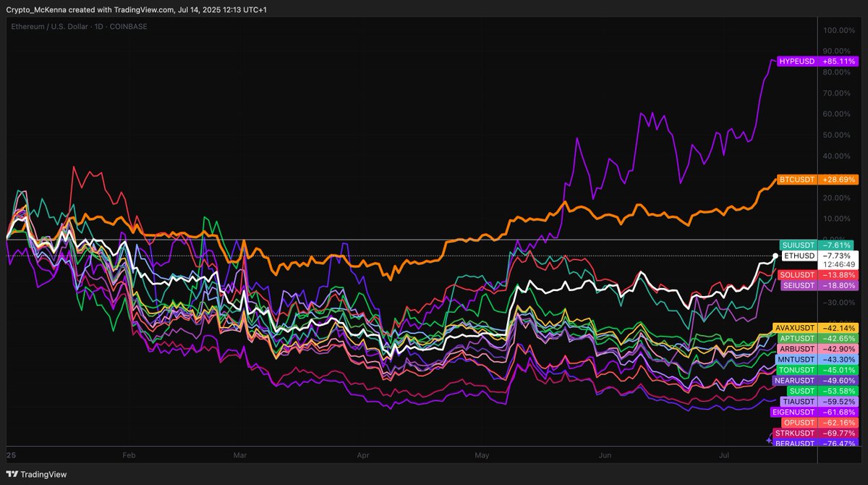Click the white ETHUSD last-price dot marker
This screenshot has width=868, height=485.
coord(775,256)
